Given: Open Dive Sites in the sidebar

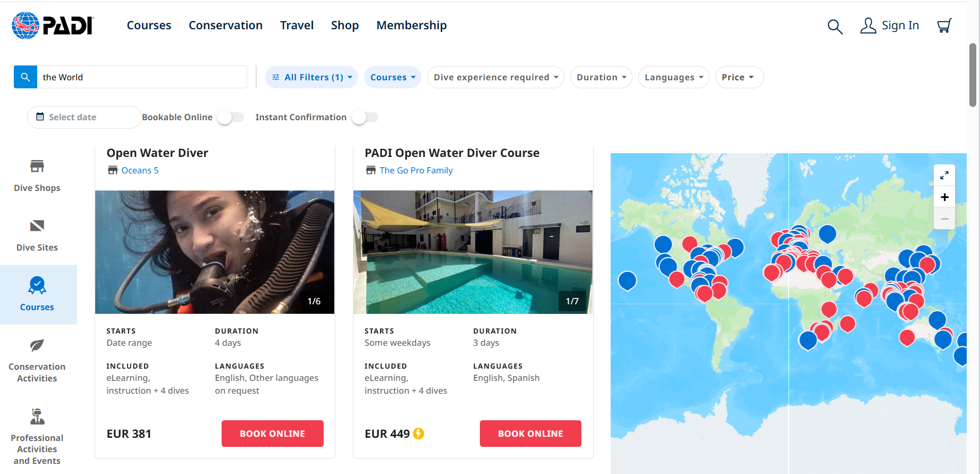Looking at the screenshot, I should pyautogui.click(x=37, y=236).
